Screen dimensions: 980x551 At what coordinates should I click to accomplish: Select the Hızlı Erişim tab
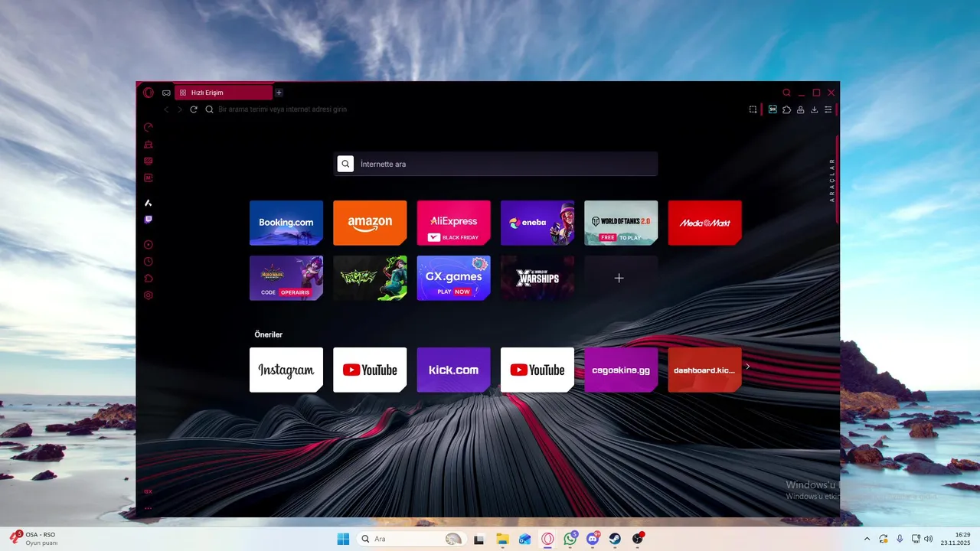[x=224, y=93]
